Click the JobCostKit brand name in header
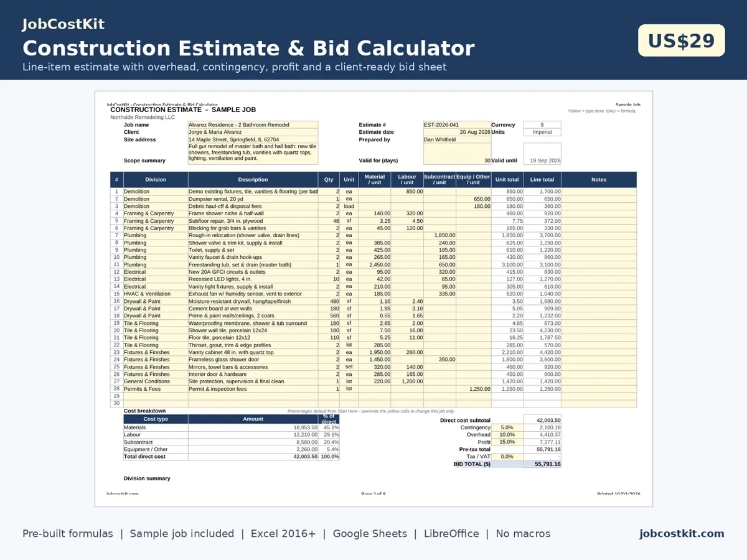747x560 pixels. pos(63,24)
